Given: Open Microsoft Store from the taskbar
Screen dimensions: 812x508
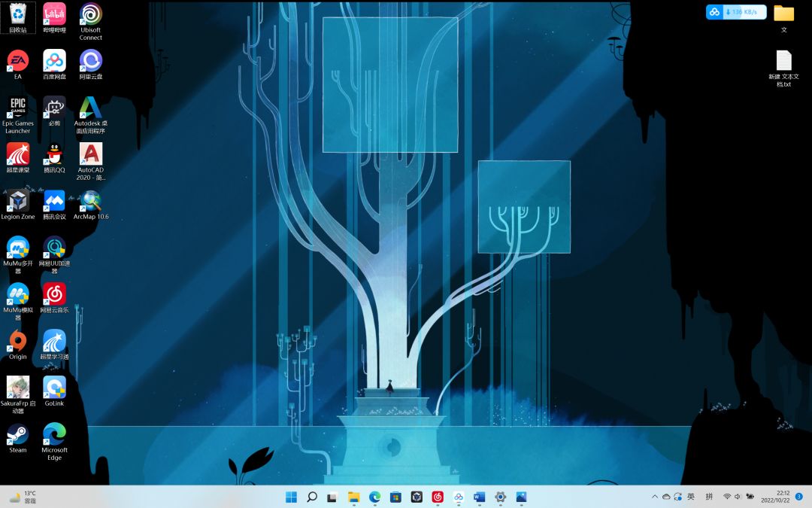Looking at the screenshot, I should point(395,497).
